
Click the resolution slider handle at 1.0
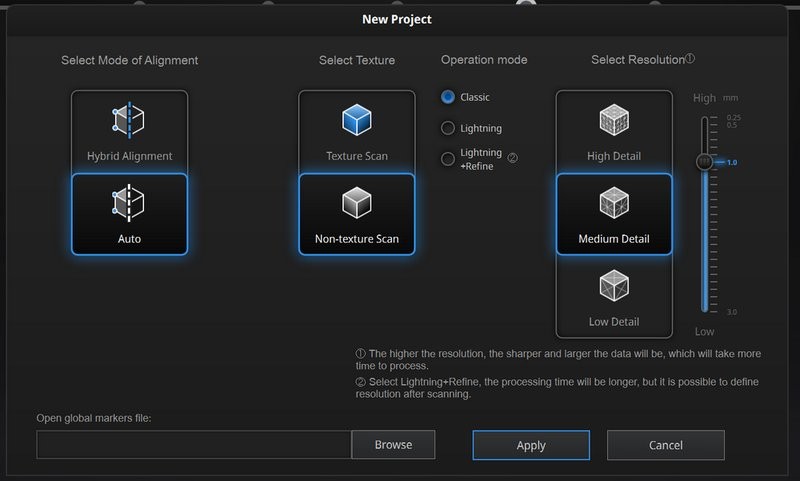click(705, 161)
